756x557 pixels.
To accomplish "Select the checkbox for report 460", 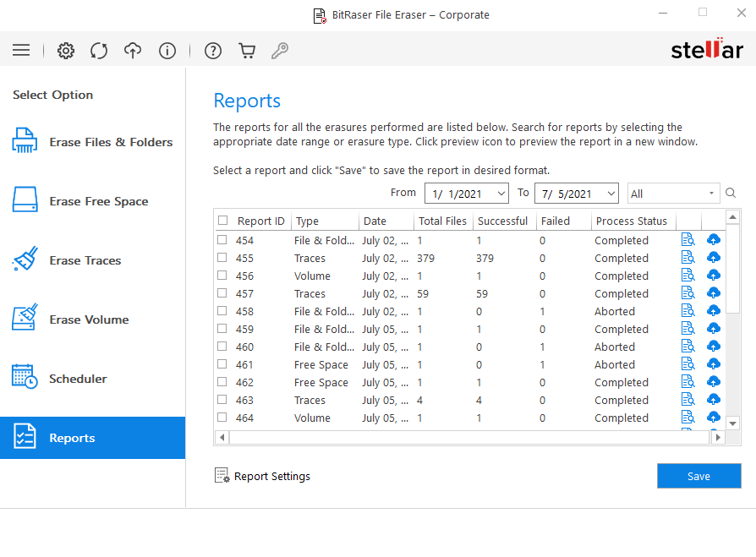I will click(x=222, y=347).
